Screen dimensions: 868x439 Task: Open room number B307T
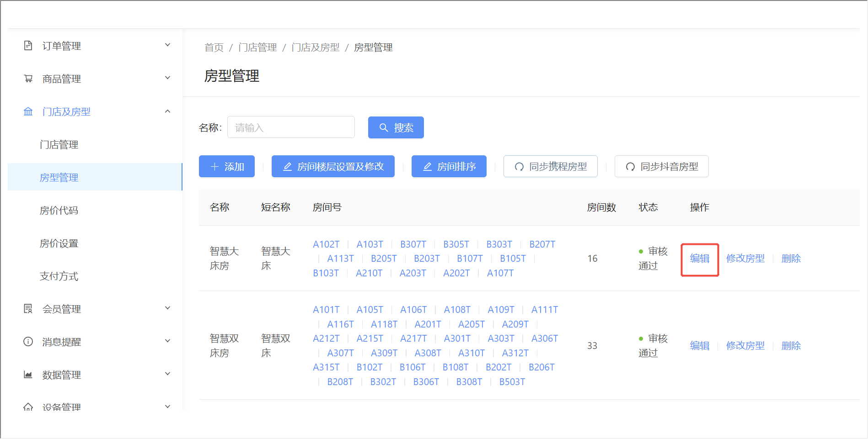[413, 244]
